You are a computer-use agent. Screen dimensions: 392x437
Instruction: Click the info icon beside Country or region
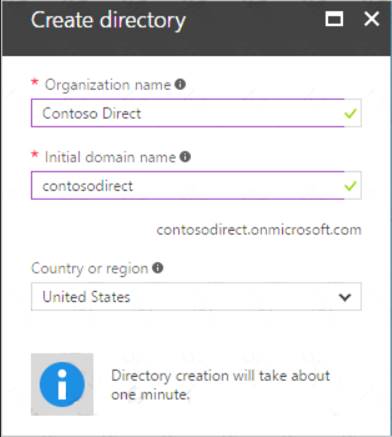158,268
